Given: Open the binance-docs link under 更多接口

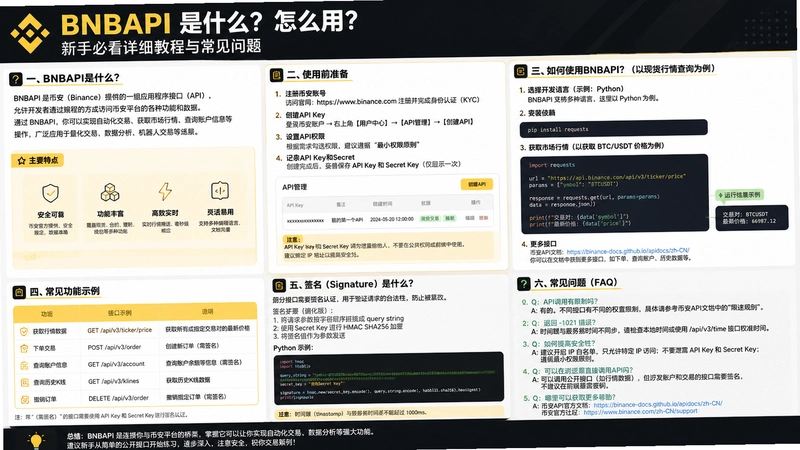Looking at the screenshot, I should (628, 251).
